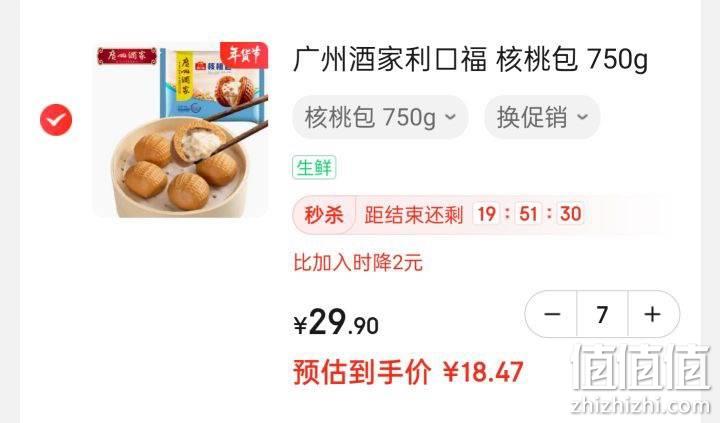Expand the 换促销 promotion dropdown
Viewport: 720px width, 423px height.
point(542,117)
